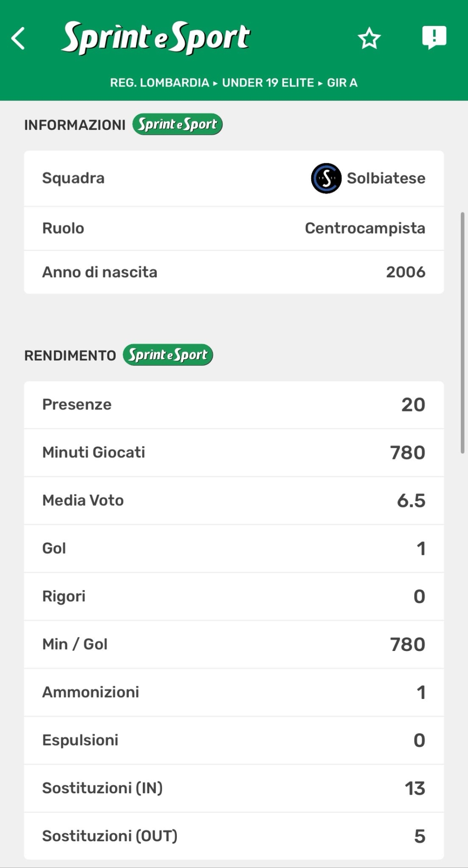468x868 pixels.
Task: Tap REG. LOMBARDIA in the breadcrumb
Action: pyautogui.click(x=160, y=83)
